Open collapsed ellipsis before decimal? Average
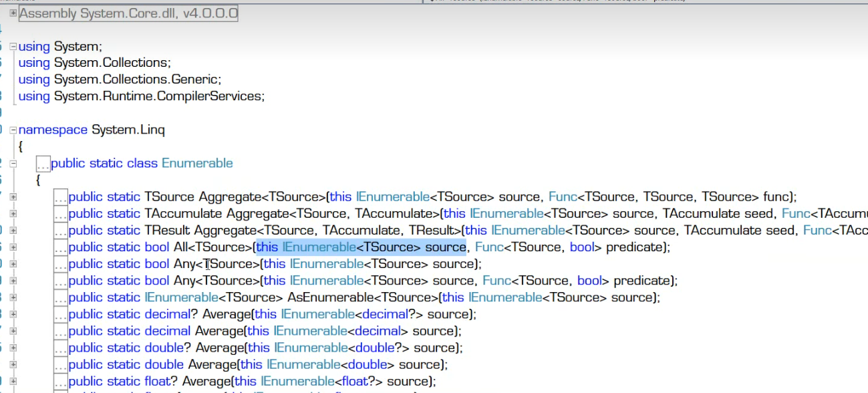 61,314
